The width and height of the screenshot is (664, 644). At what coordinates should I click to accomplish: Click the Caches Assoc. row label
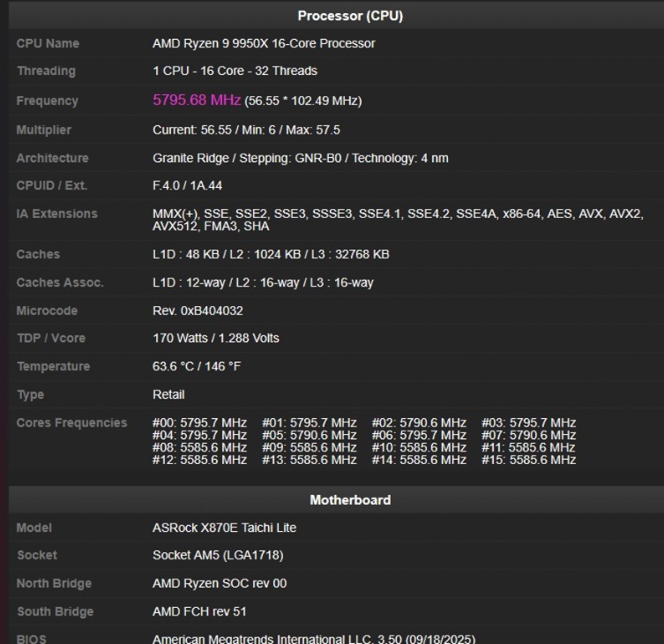60,282
